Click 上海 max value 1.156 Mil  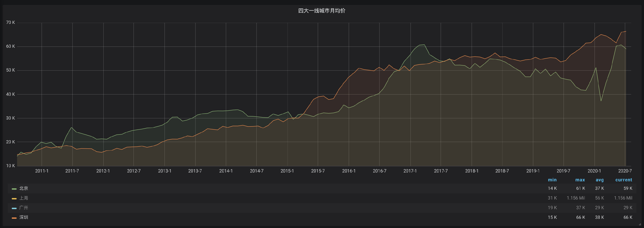(576, 198)
